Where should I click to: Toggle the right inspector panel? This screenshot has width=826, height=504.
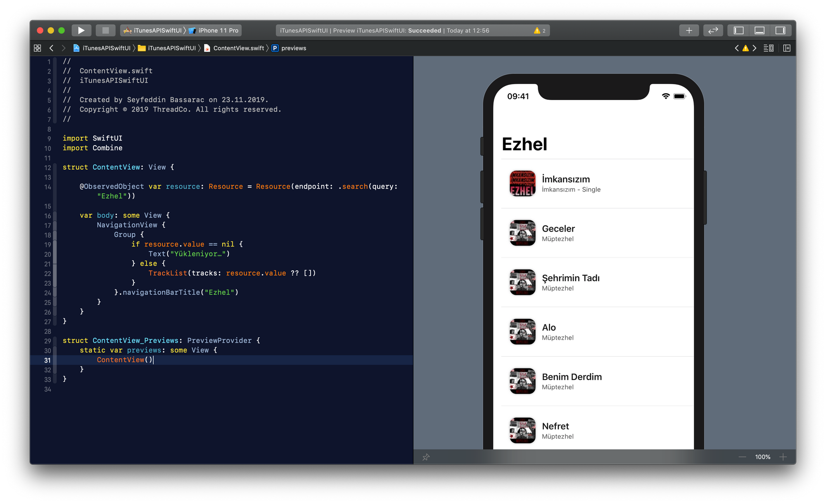pos(780,31)
